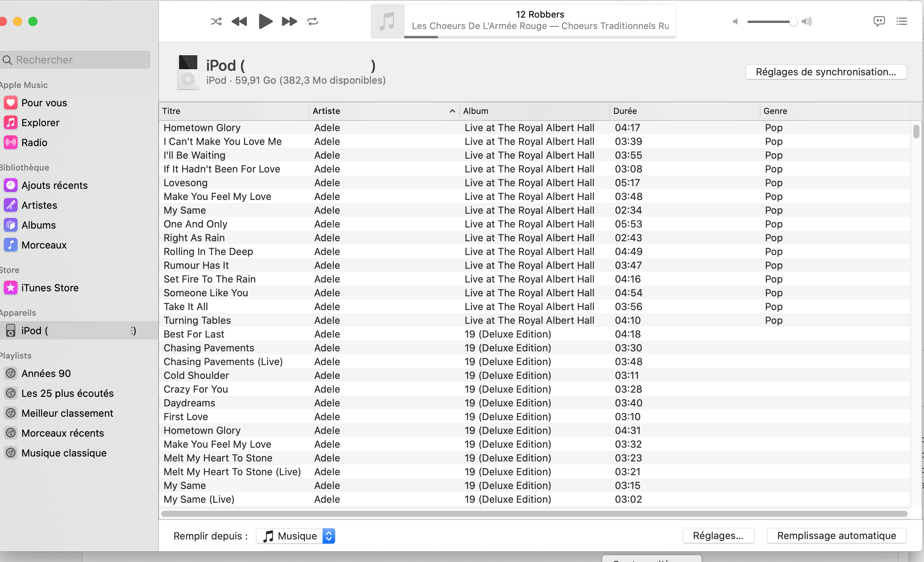Image resolution: width=924 pixels, height=562 pixels.
Task: Click the Remplissage automatique button
Action: (836, 536)
